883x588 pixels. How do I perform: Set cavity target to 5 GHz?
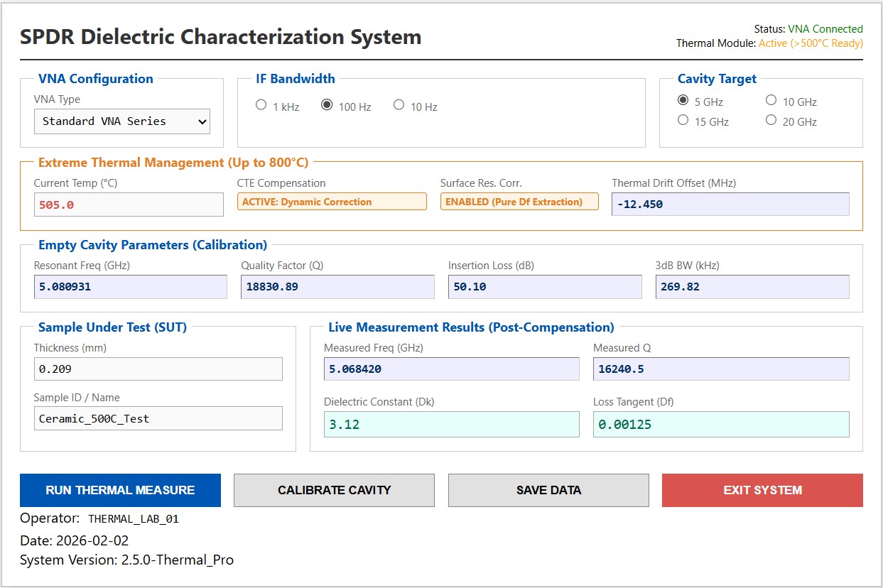[683, 101]
